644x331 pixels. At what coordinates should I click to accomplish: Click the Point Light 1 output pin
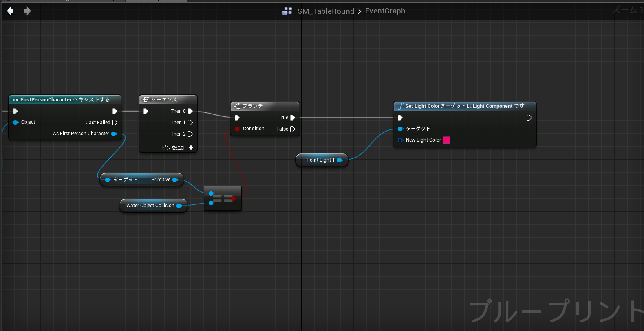(340, 160)
